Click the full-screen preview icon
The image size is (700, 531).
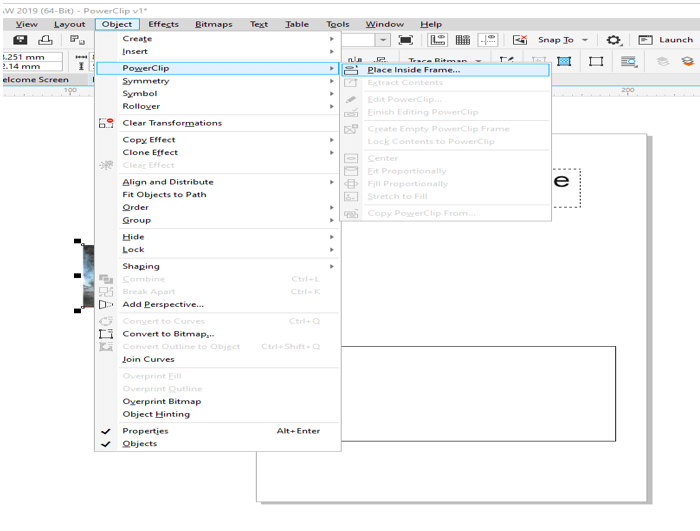coord(405,40)
